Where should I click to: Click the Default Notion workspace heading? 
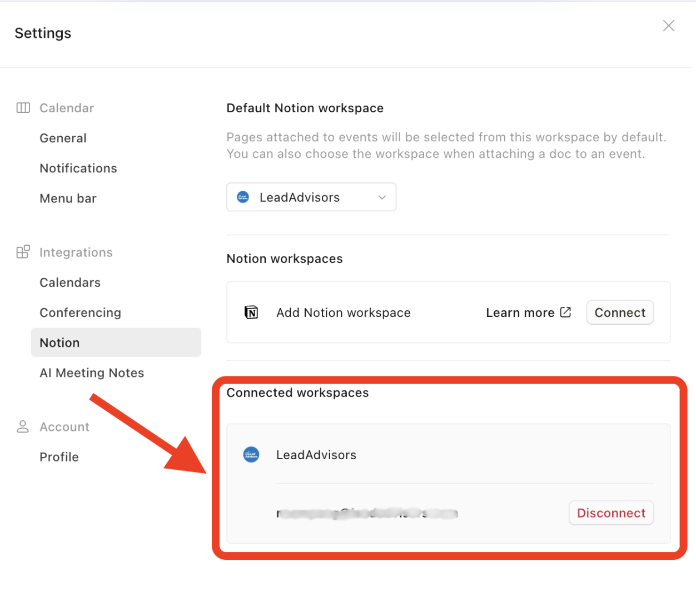pos(305,108)
